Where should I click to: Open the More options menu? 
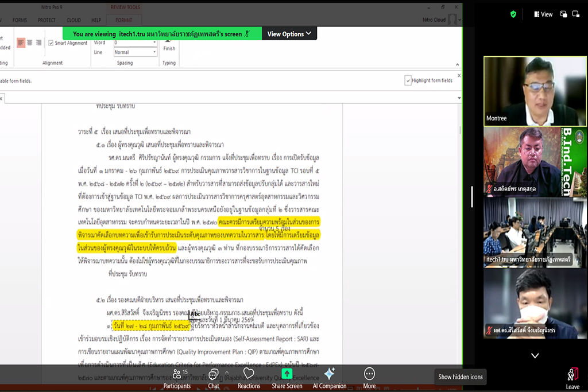(369, 378)
